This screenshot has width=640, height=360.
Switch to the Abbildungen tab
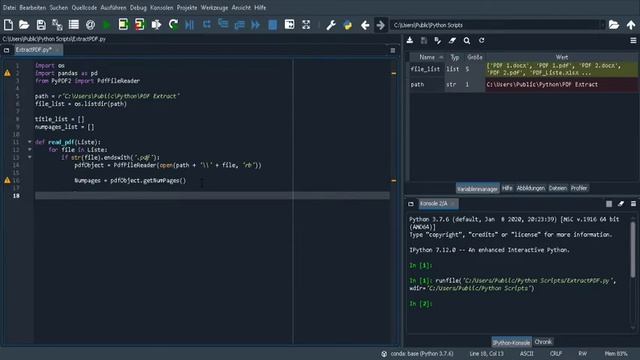click(x=531, y=188)
